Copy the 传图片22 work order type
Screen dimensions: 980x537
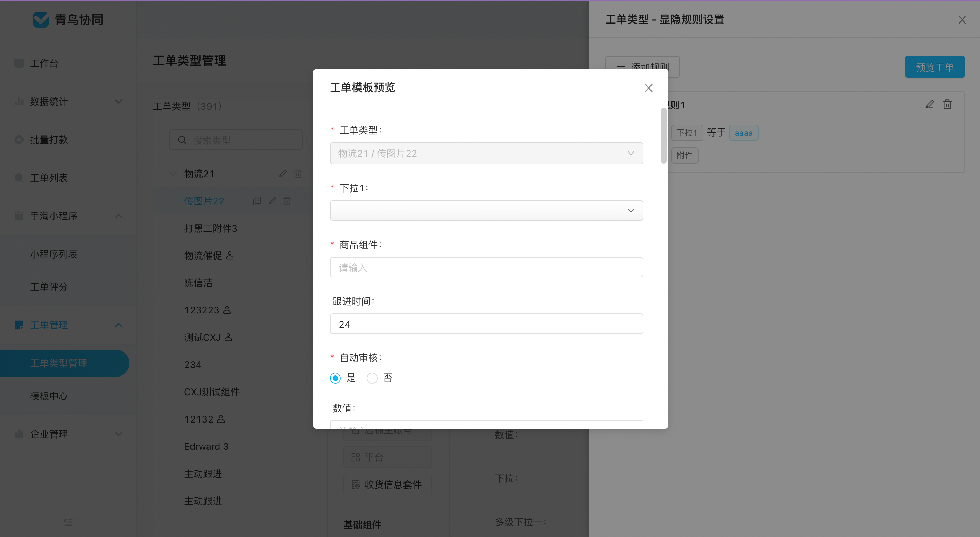click(257, 201)
